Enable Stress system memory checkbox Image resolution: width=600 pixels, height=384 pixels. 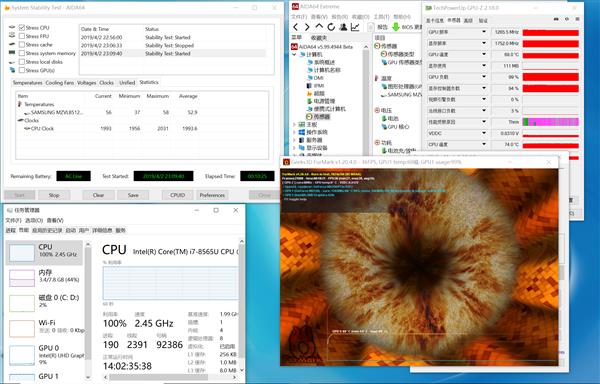22,53
